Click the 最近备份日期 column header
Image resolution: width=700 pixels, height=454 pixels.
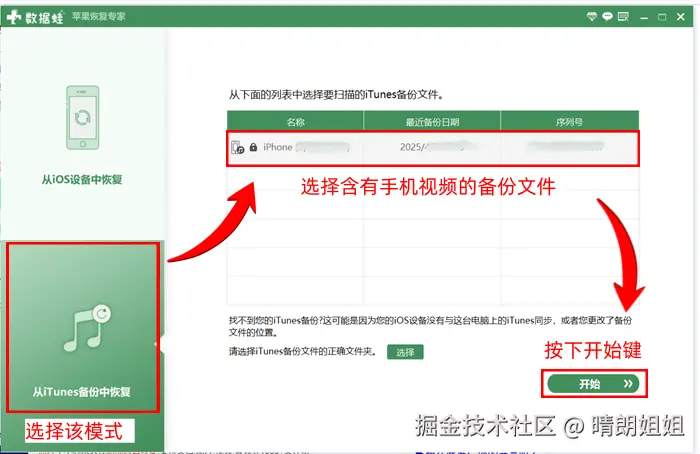(x=432, y=121)
